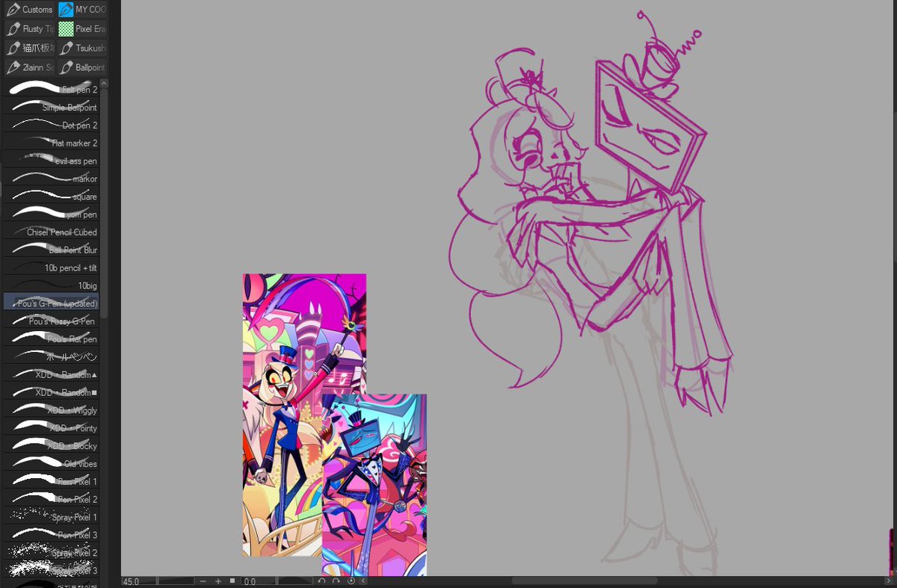Switch to the Ballpoint sub tool group

point(83,68)
